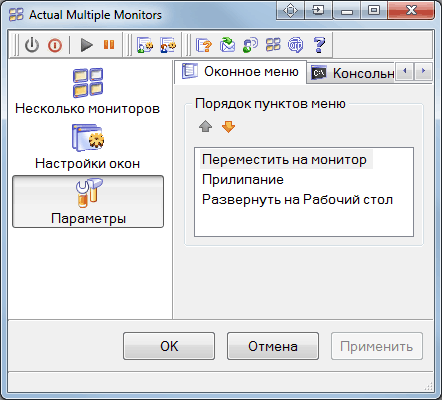Maximize the Actual Multiple Monitors window

pos(374,11)
